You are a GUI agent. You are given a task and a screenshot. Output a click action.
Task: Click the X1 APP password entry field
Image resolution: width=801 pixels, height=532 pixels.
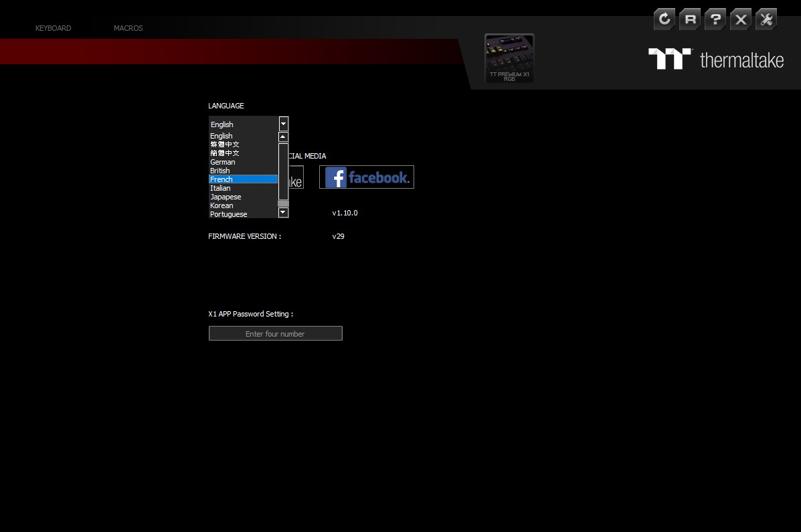(x=275, y=333)
